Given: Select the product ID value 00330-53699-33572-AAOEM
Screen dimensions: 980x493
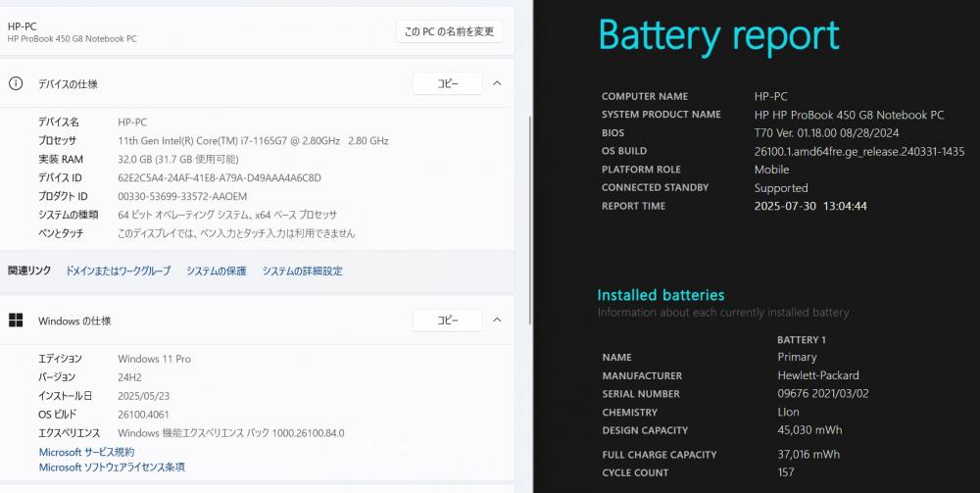Looking at the screenshot, I should click(182, 196).
